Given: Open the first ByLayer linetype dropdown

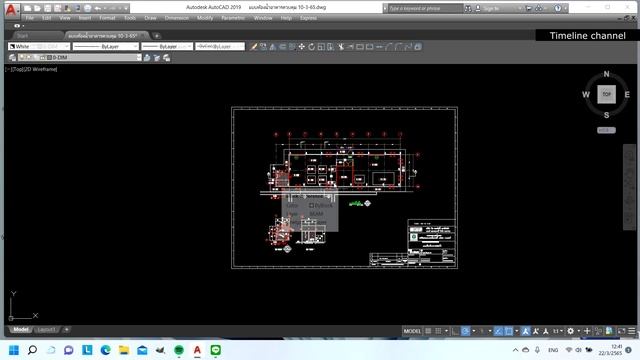Looking at the screenshot, I should pos(106,47).
